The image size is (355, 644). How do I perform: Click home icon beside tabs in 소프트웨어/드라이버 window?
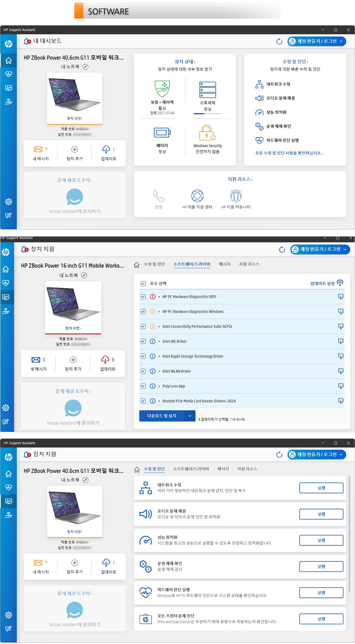137,265
